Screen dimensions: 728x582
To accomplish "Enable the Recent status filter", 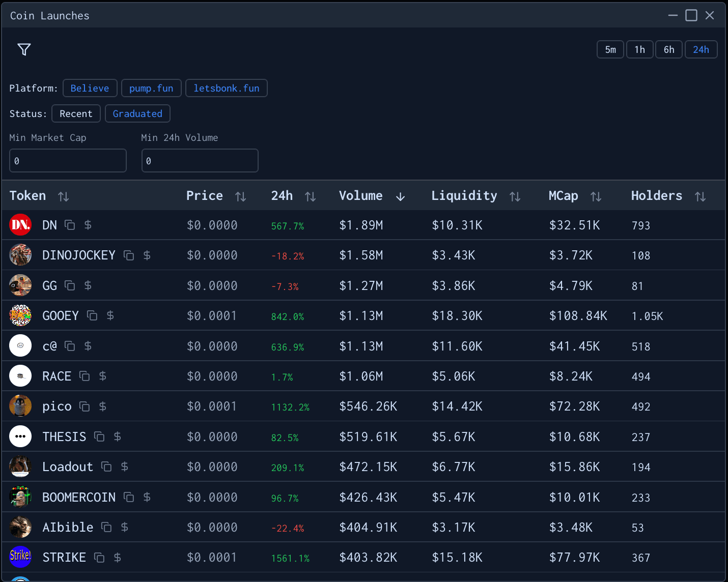I will (x=76, y=113).
